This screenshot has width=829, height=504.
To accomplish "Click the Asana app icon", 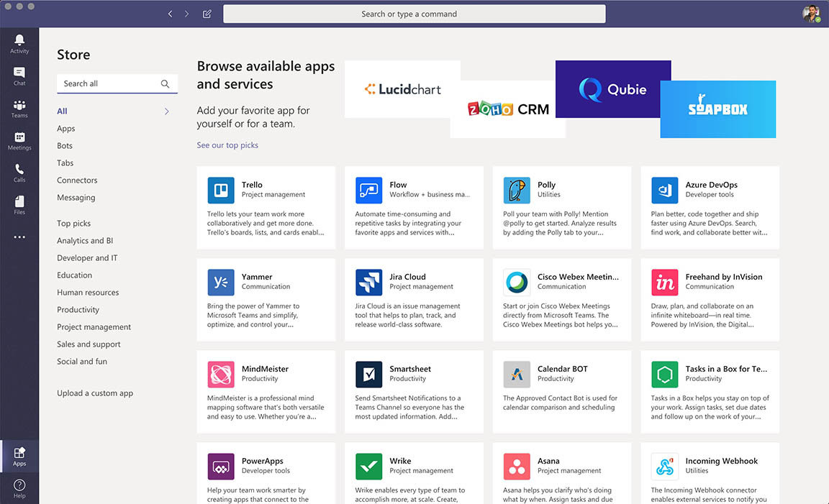I will click(x=517, y=466).
